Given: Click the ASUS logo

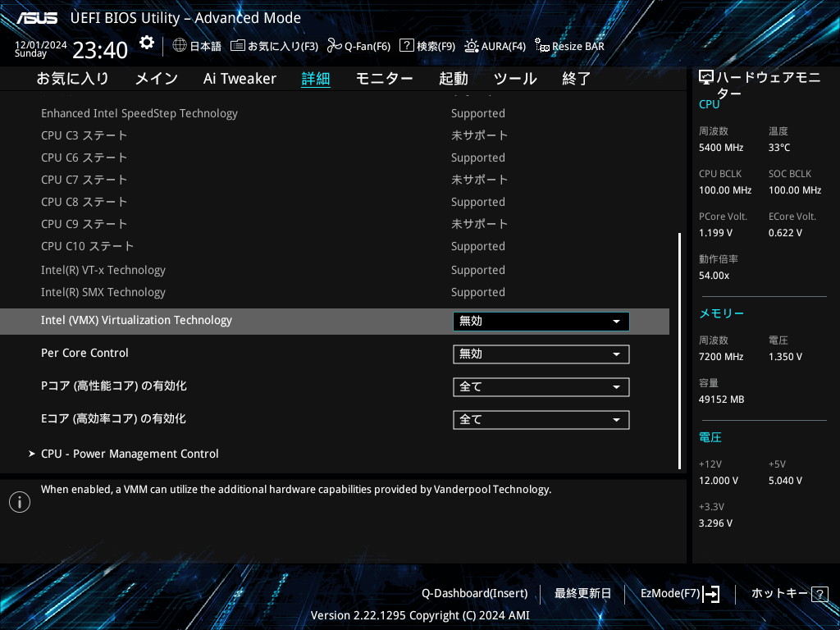Looking at the screenshot, I should point(36,18).
